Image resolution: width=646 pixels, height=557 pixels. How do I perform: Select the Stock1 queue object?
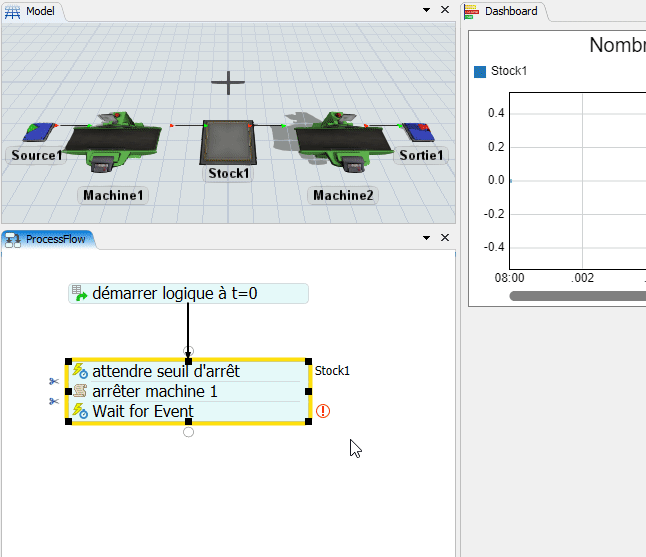click(x=230, y=142)
